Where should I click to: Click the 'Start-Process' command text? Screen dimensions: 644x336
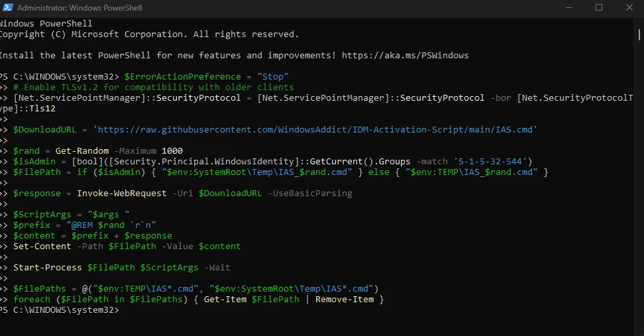tap(48, 267)
